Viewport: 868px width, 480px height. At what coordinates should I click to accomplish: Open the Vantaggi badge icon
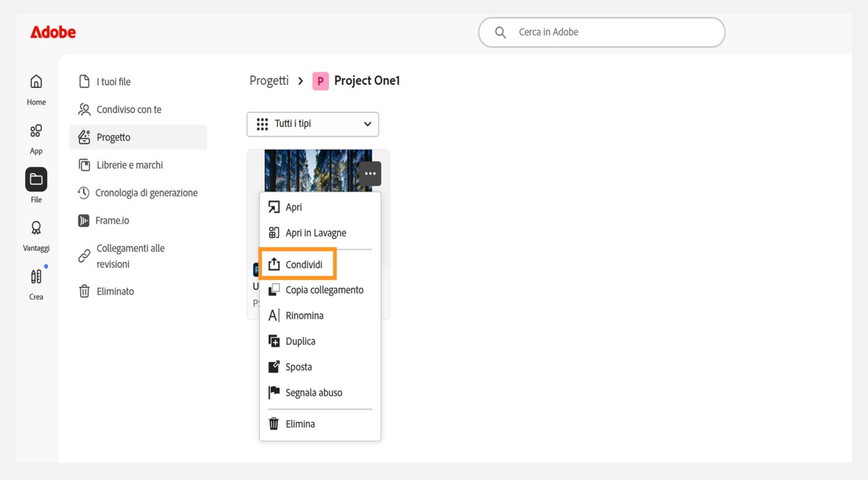(x=36, y=228)
